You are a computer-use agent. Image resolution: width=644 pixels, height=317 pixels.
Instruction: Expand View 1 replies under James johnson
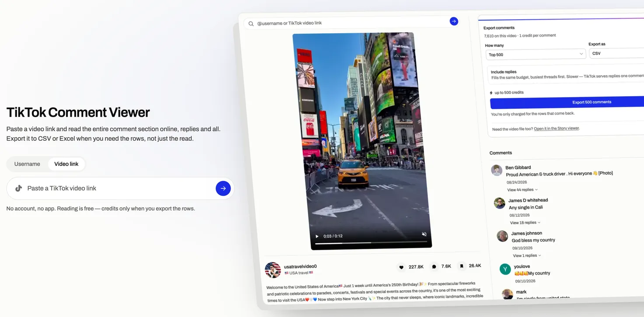point(527,255)
